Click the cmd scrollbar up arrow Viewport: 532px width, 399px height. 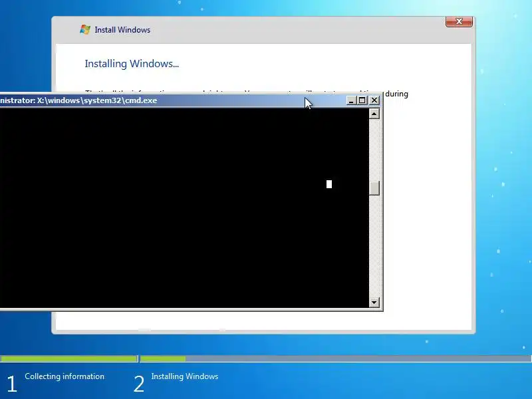click(x=374, y=114)
